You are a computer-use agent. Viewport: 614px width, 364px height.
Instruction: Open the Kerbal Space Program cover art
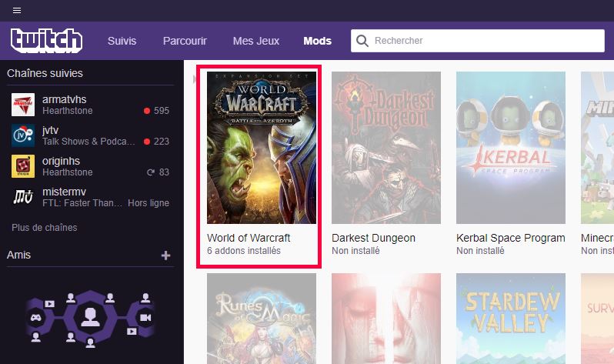click(511, 148)
